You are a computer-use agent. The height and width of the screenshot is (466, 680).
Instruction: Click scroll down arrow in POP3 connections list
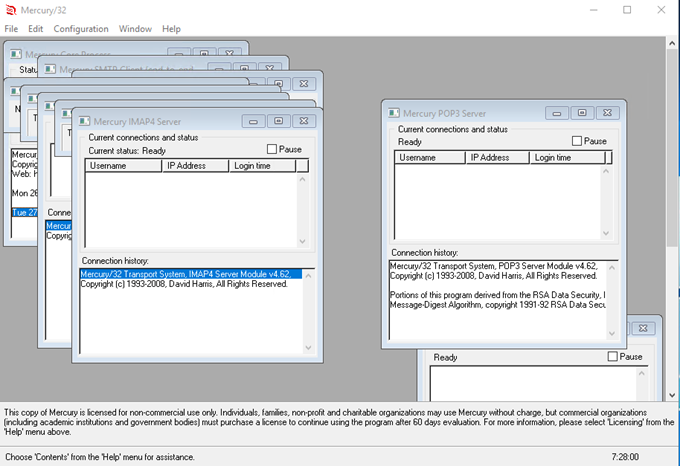click(x=606, y=233)
